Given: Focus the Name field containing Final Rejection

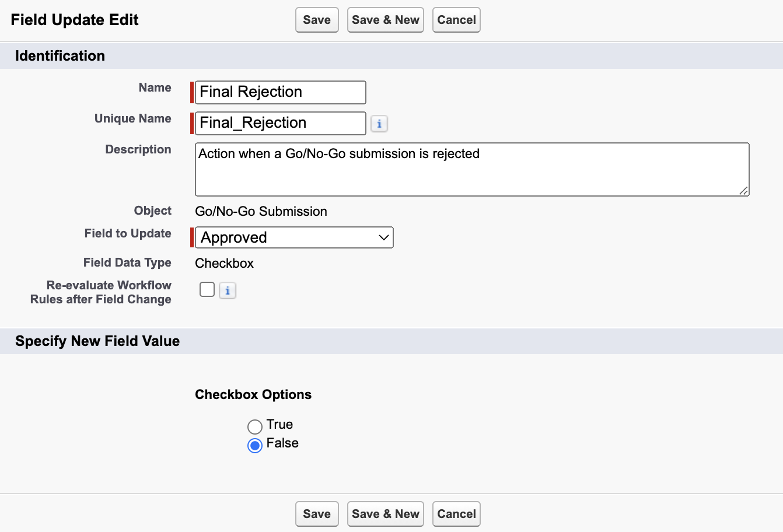Looking at the screenshot, I should (x=281, y=92).
